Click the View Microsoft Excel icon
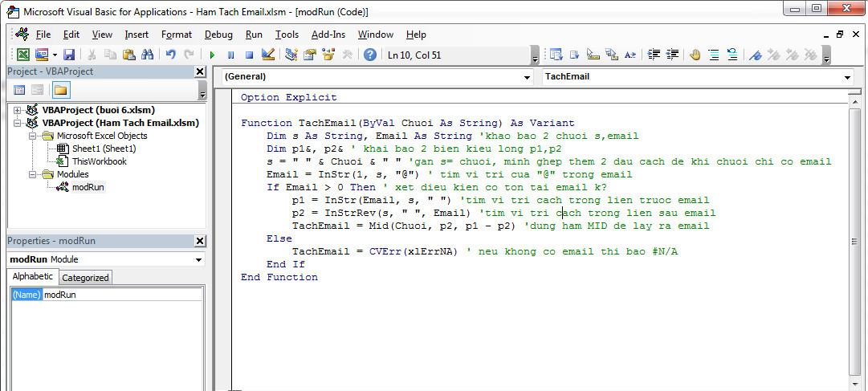This screenshot has width=868, height=391. coord(23,55)
